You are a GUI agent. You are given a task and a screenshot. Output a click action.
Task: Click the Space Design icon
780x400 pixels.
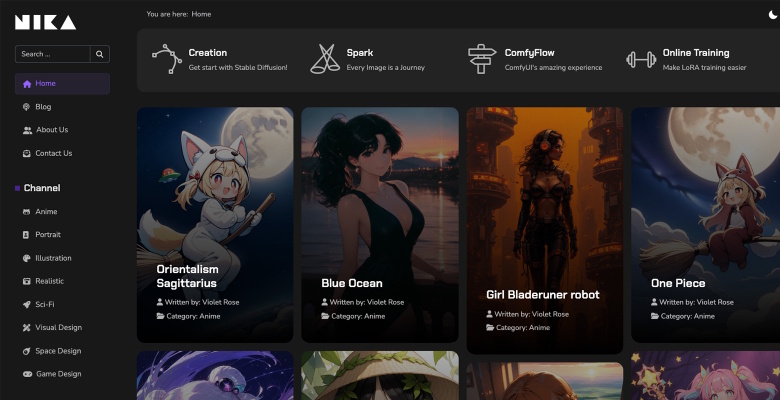(x=26, y=351)
